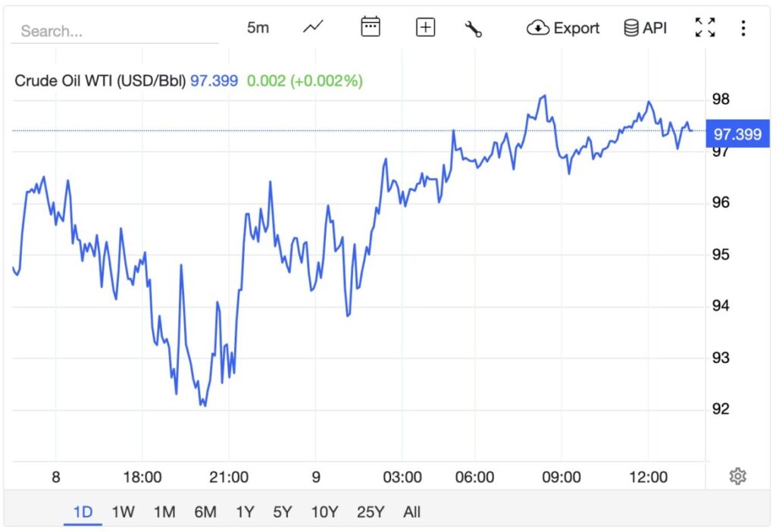Select the 1Y time range
Image resolution: width=776 pixels, height=532 pixels.
(245, 512)
